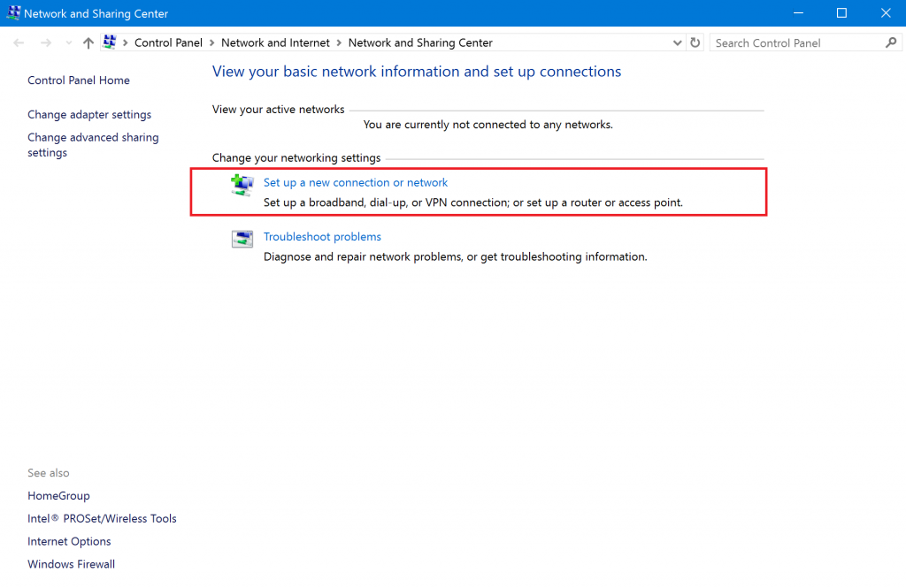Open Set up a new connection or network
The height and width of the screenshot is (588, 906).
click(x=356, y=182)
